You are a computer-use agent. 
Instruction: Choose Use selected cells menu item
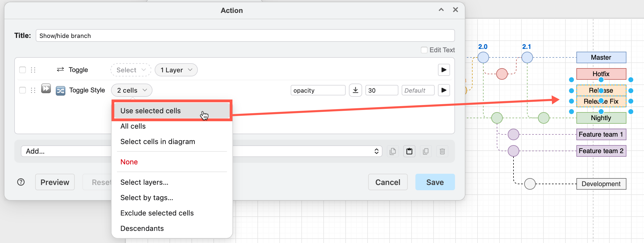click(x=172, y=111)
